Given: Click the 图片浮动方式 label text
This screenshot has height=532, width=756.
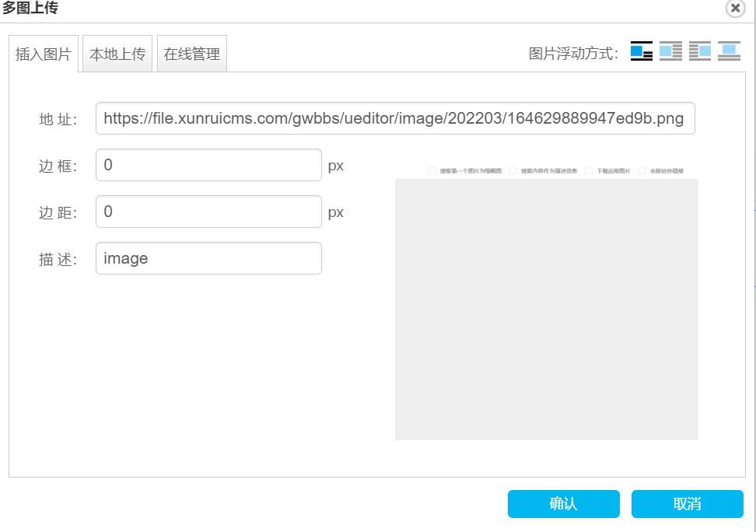Looking at the screenshot, I should coord(573,53).
